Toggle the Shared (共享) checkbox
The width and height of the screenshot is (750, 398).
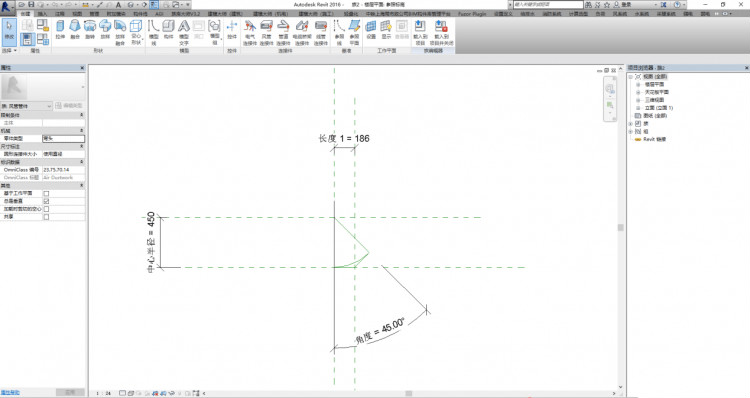click(46, 217)
